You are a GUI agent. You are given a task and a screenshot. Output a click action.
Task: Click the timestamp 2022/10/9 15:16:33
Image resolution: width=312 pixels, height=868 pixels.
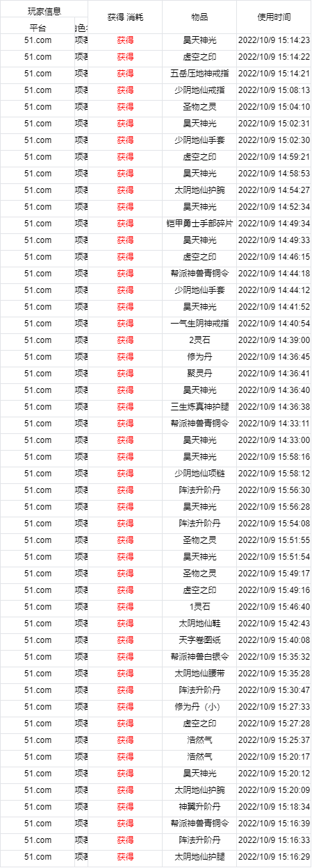(274, 840)
